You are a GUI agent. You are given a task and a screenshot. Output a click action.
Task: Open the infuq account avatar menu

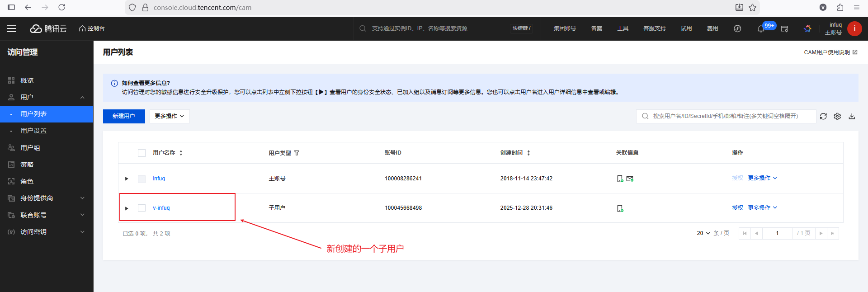[x=854, y=28]
